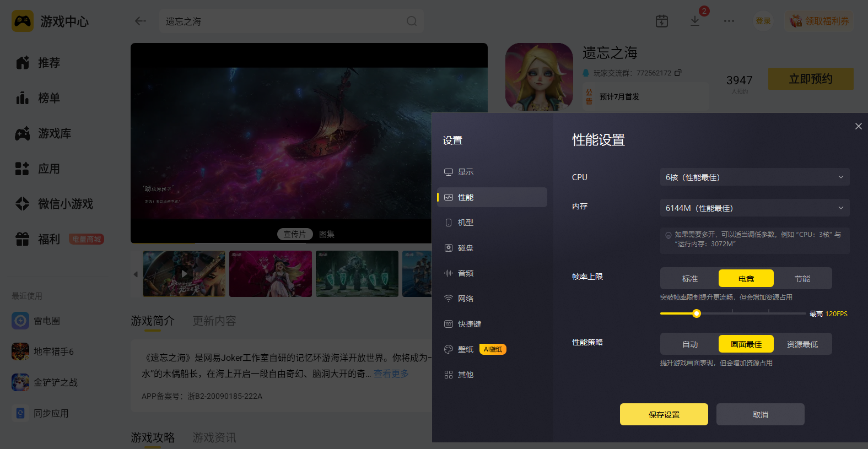The image size is (868, 449).
Task: Choose 资源最低 performance strategy
Action: point(802,344)
